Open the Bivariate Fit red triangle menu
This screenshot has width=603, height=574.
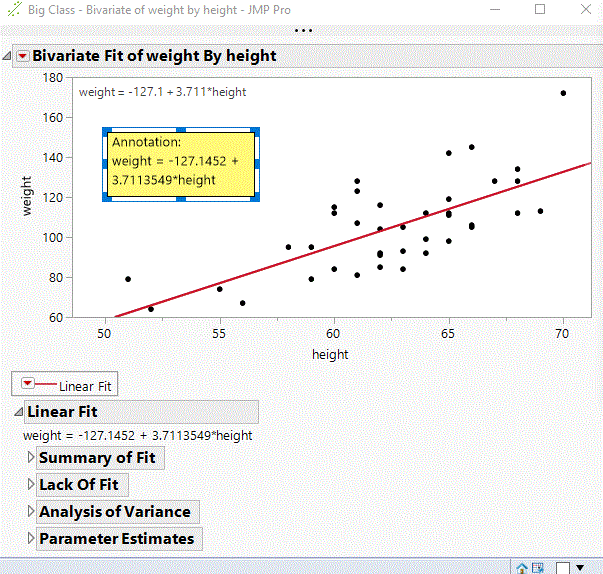23,56
